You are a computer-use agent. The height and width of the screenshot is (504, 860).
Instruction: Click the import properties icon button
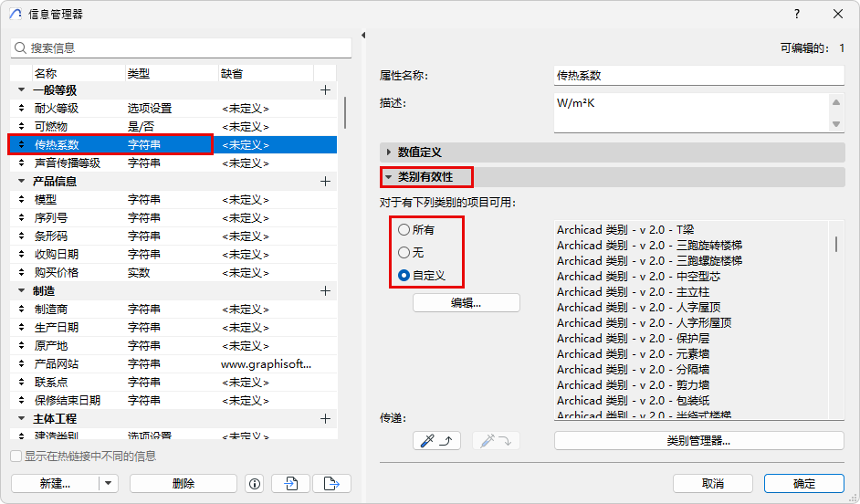click(x=290, y=484)
